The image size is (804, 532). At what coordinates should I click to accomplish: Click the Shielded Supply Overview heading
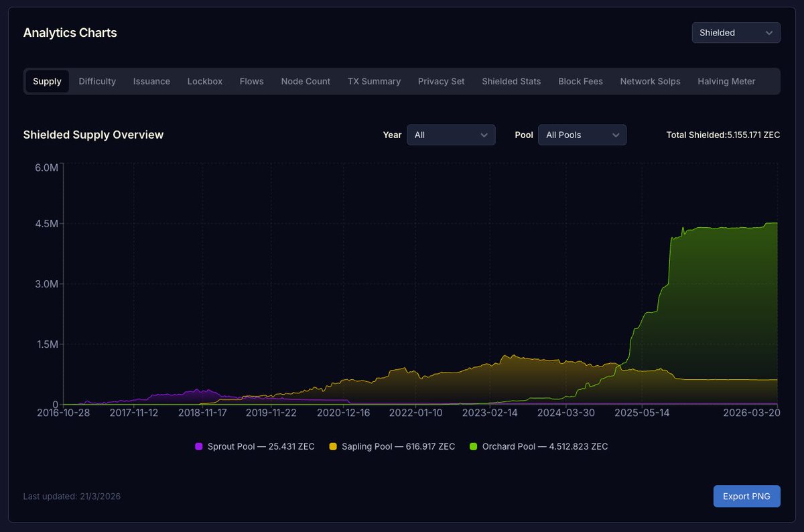point(93,135)
